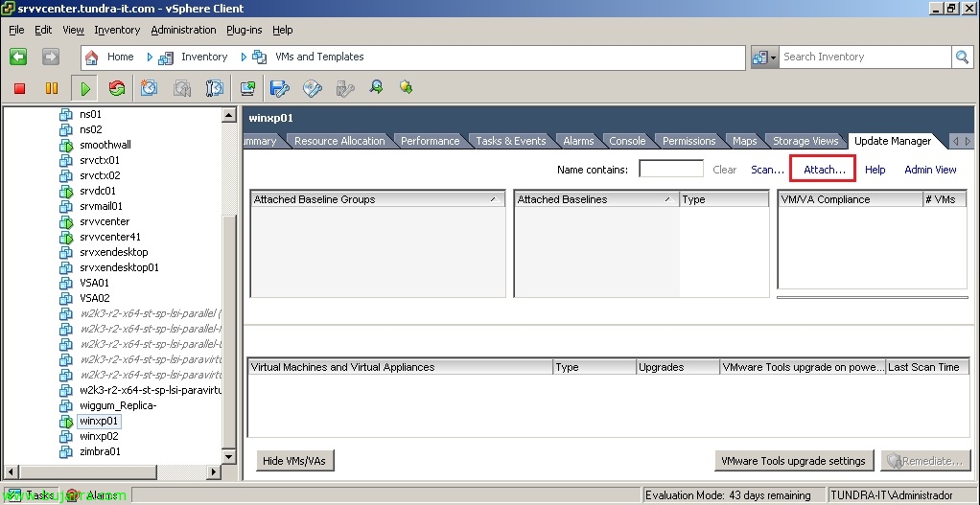
Task: Switch to the Maps tab
Action: pos(744,141)
